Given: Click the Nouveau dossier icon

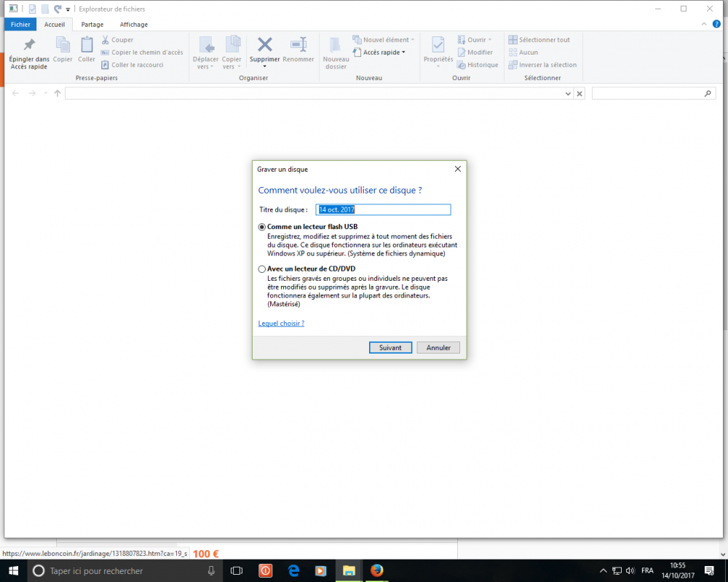Looking at the screenshot, I should tap(336, 45).
